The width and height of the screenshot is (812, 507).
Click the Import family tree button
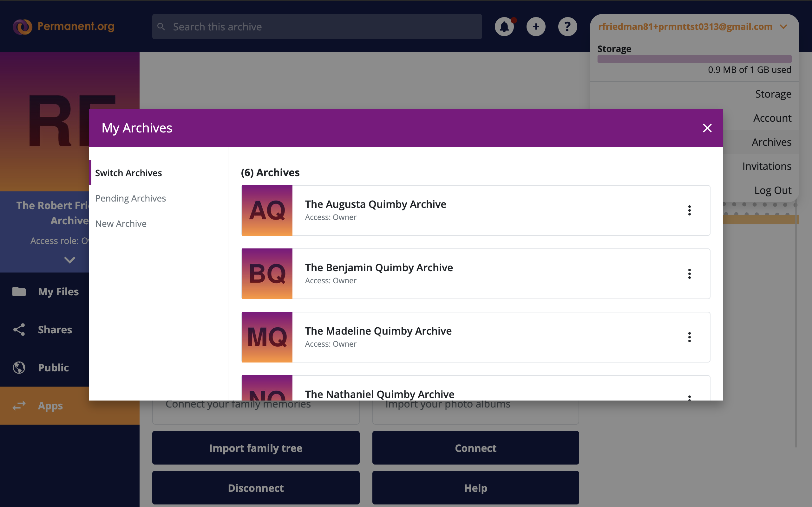[x=256, y=448]
